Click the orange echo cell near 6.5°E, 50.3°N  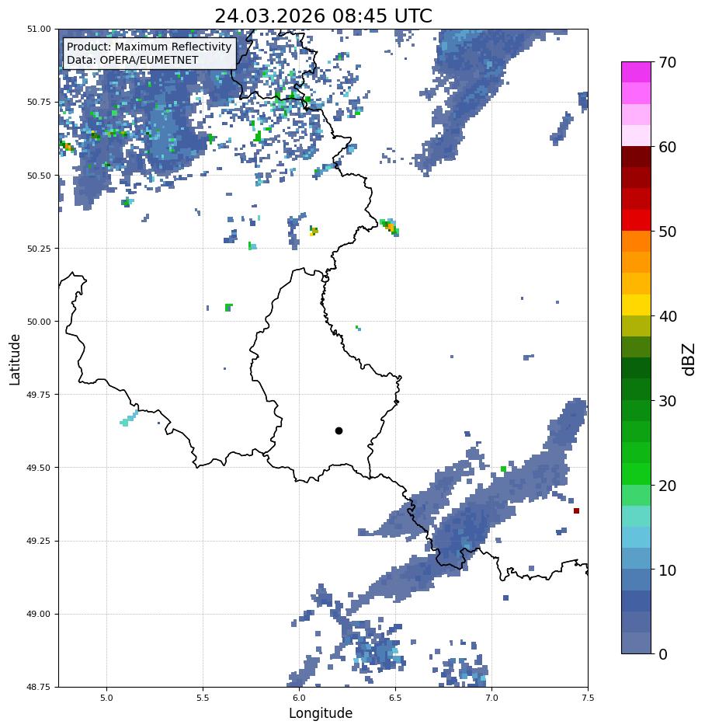(x=391, y=227)
